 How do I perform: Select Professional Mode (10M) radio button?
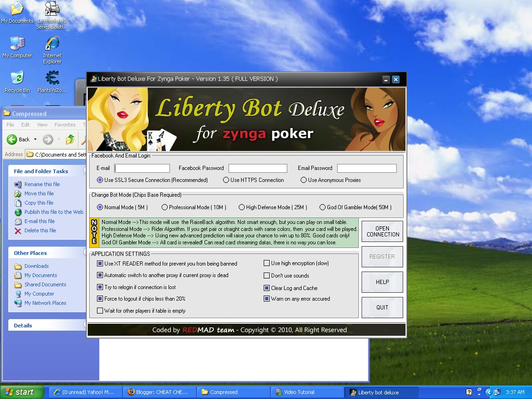[164, 207]
